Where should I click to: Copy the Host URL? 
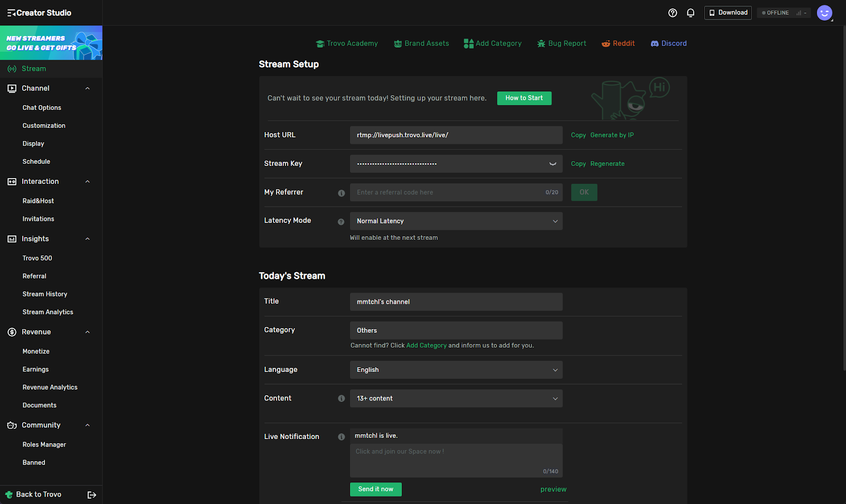coord(578,135)
